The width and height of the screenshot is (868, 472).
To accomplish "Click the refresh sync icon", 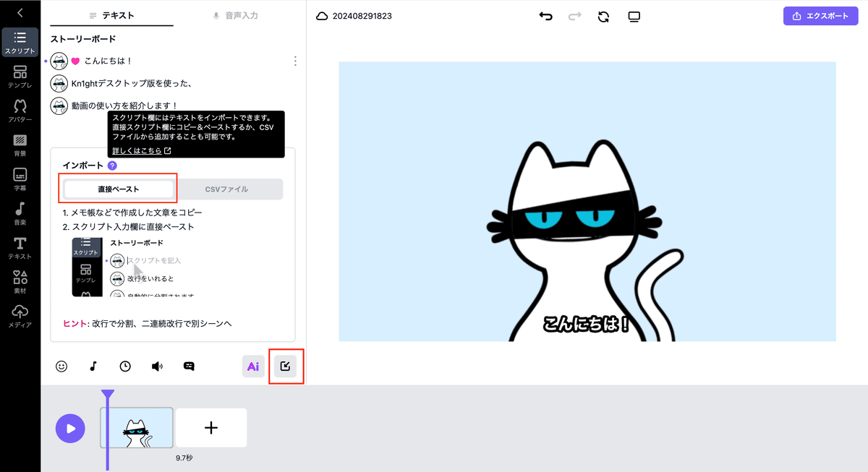I will 603,16.
